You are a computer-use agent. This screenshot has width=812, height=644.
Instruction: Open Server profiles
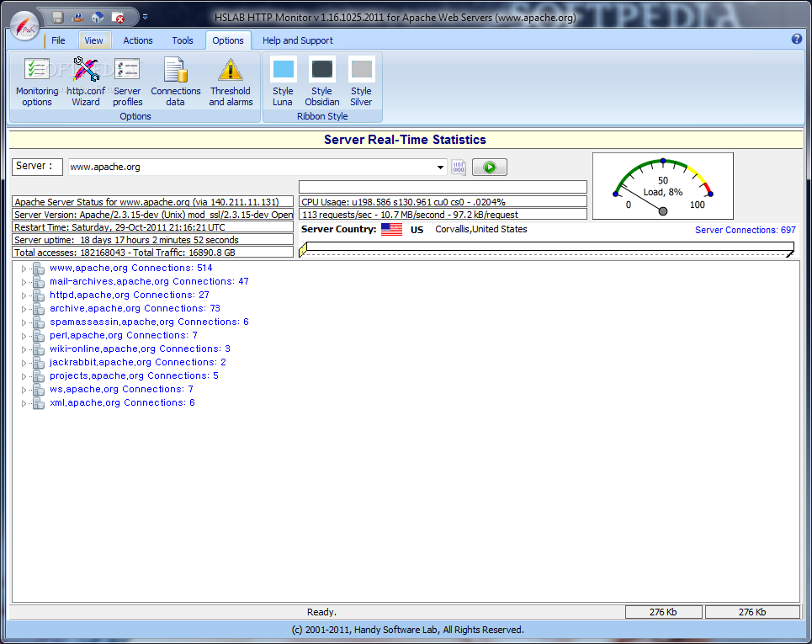tap(127, 82)
